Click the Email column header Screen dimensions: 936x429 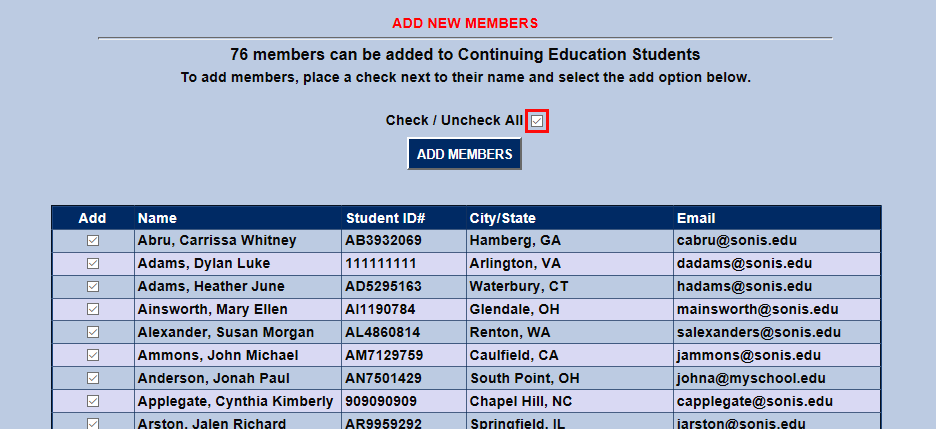pyautogui.click(x=696, y=218)
